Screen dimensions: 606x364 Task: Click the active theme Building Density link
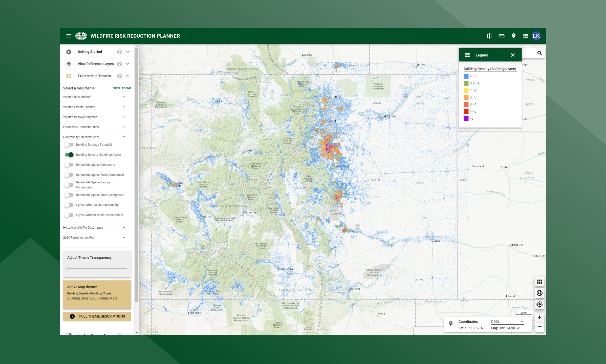89,293
